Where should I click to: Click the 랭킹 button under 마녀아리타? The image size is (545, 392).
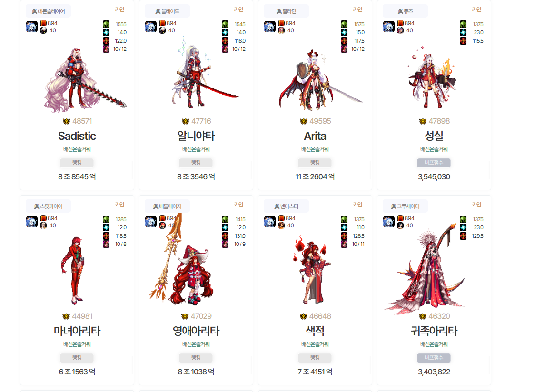point(77,358)
